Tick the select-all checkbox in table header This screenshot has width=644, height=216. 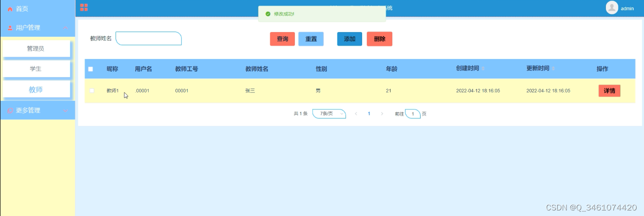91,69
